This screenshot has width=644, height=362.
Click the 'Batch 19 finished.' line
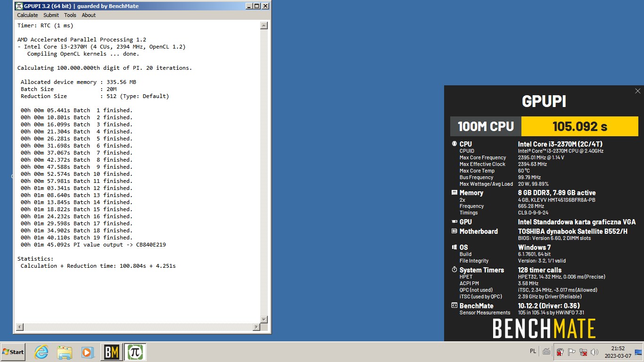click(x=77, y=238)
